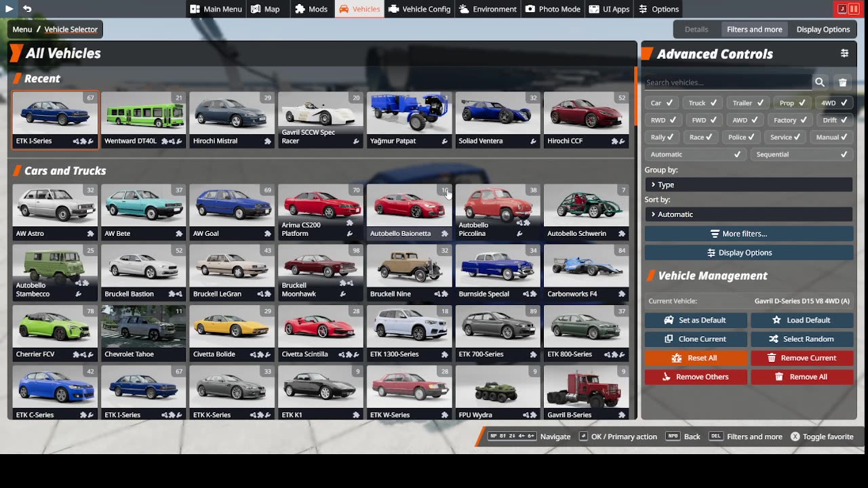Screen dimensions: 868x488
Task: Click the X icon next to Toggle favorite
Action: click(x=795, y=436)
